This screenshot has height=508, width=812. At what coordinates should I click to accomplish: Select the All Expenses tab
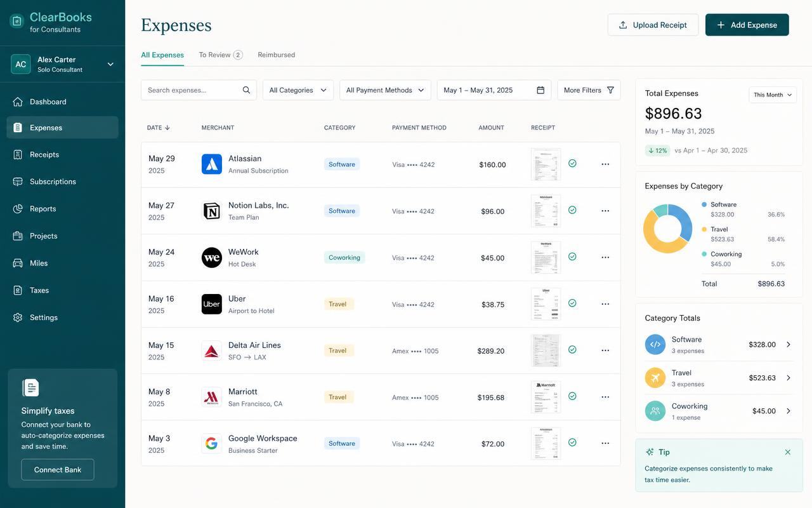pyautogui.click(x=162, y=55)
